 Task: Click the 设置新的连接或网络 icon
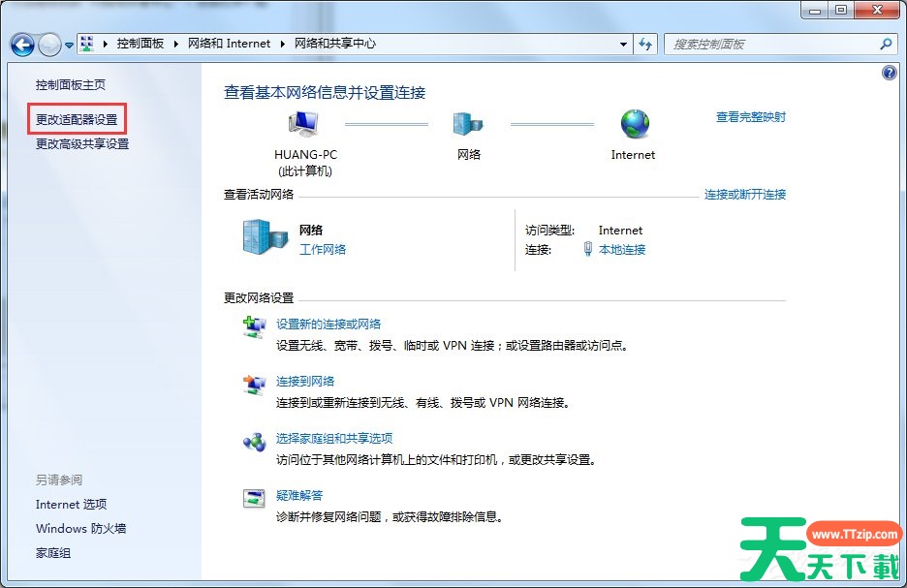click(254, 327)
